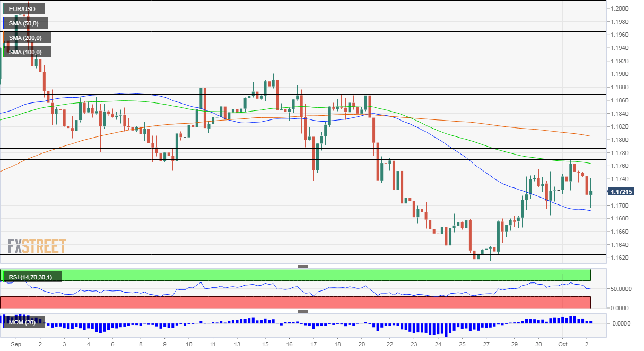This screenshot has height=351, width=644.
Task: Click the Sep label on time axis
Action: (x=15, y=344)
